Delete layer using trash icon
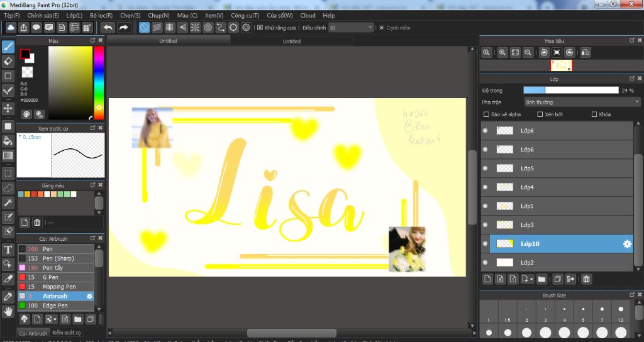The width and height of the screenshot is (644, 342). click(586, 279)
